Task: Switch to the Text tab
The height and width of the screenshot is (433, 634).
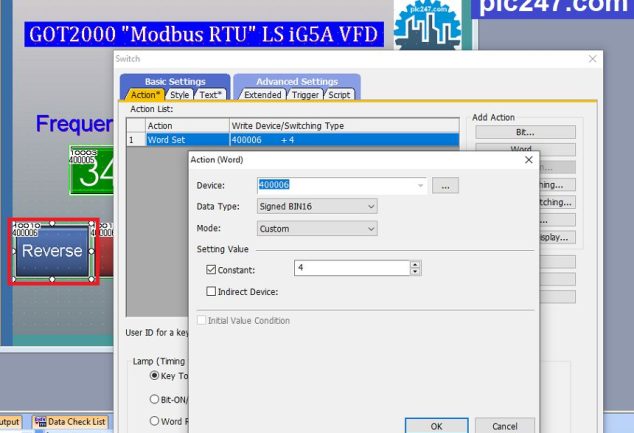Action: tap(210, 95)
